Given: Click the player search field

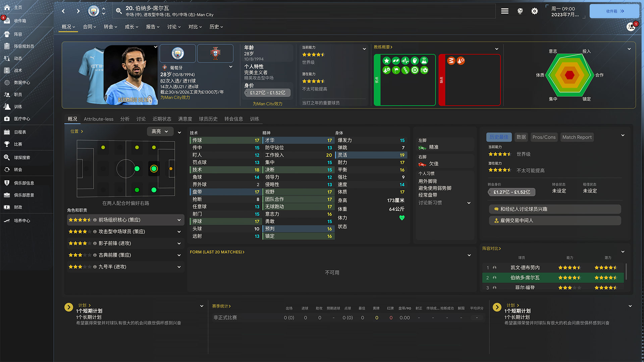Looking at the screenshot, I should point(304,11).
